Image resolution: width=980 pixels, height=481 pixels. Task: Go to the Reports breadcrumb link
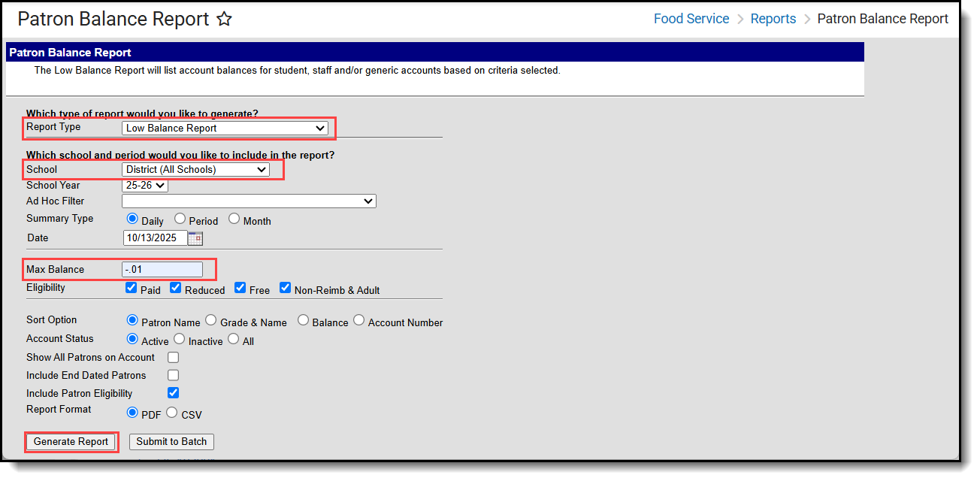(773, 19)
